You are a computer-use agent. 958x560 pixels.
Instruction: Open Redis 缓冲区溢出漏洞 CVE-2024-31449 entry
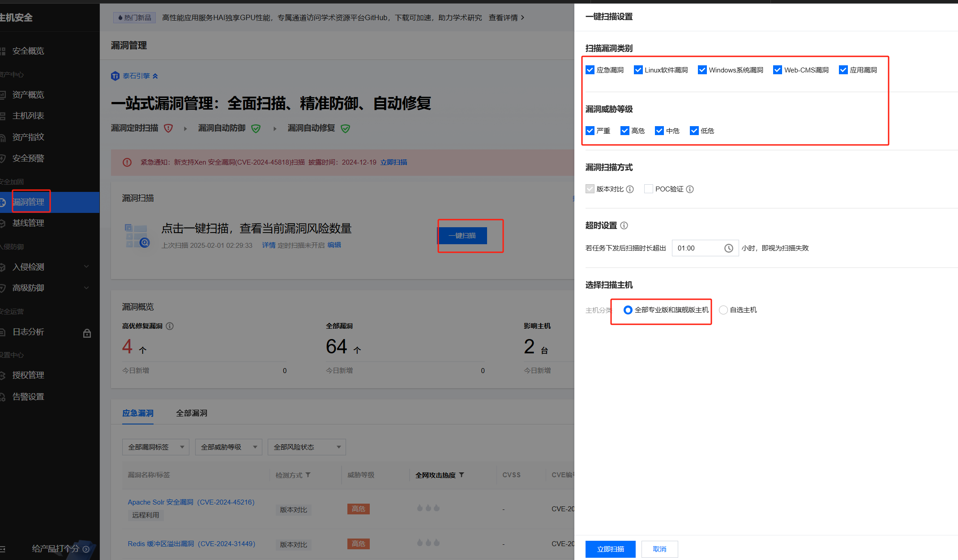tap(192, 544)
